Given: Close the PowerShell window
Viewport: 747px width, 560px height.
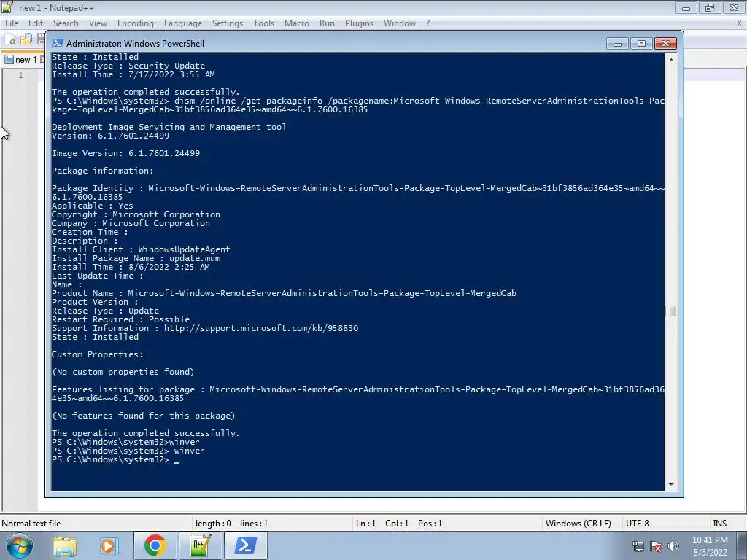Looking at the screenshot, I should (665, 44).
